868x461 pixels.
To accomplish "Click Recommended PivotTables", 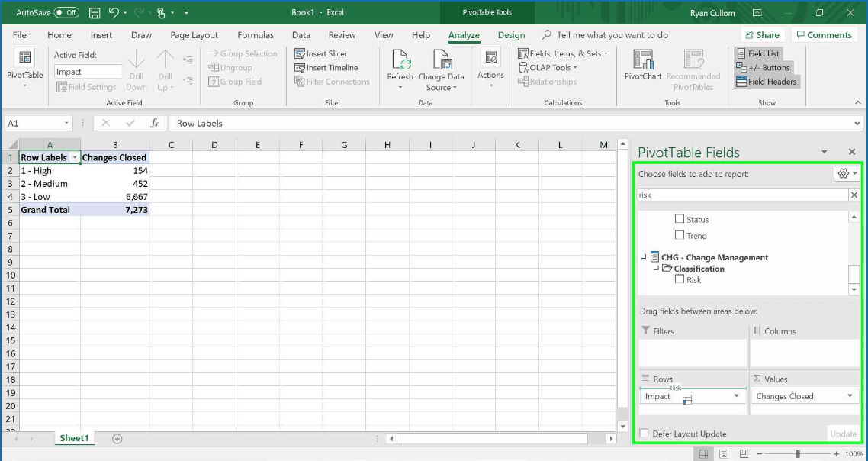I will (x=693, y=70).
